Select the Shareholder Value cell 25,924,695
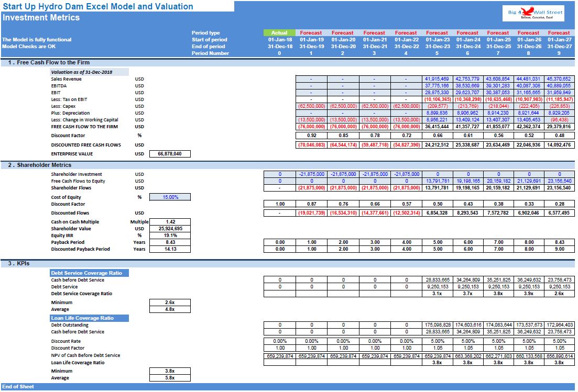578x392 pixels. click(x=170, y=229)
